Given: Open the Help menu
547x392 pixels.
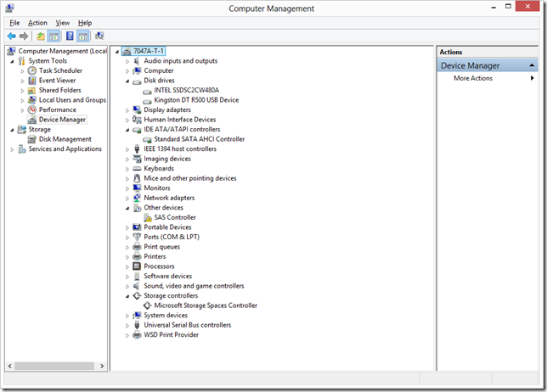Looking at the screenshot, I should 85,23.
